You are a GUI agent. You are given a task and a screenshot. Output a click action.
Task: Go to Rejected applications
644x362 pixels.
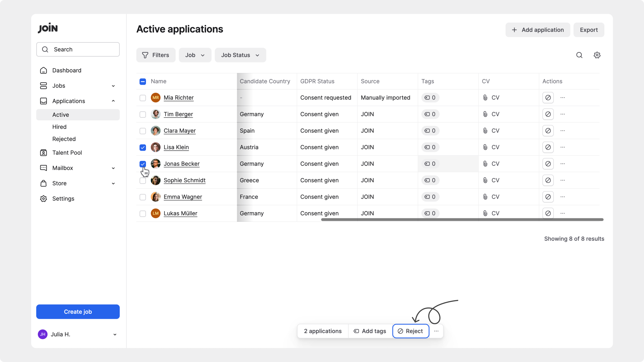click(64, 139)
